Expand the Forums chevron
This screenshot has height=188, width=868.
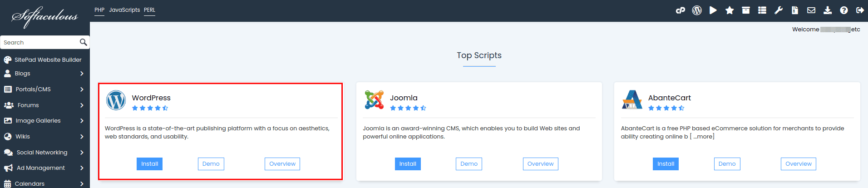pos(82,105)
